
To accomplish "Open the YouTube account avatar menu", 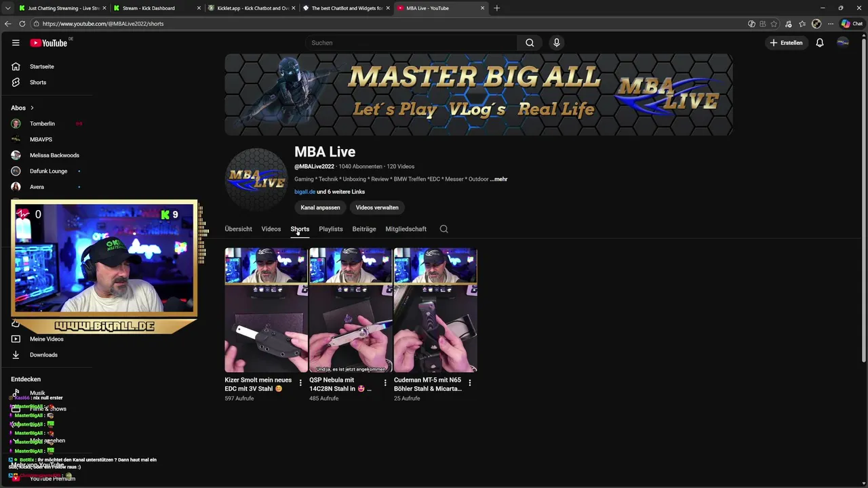I will pyautogui.click(x=843, y=43).
